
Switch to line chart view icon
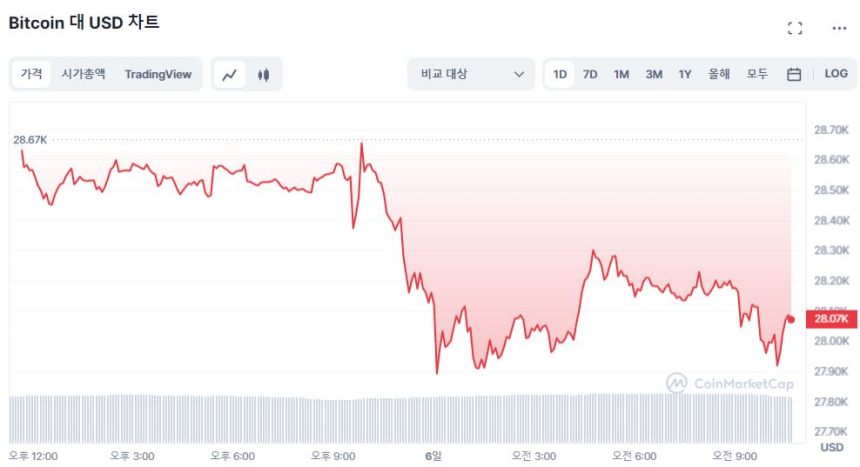(230, 74)
